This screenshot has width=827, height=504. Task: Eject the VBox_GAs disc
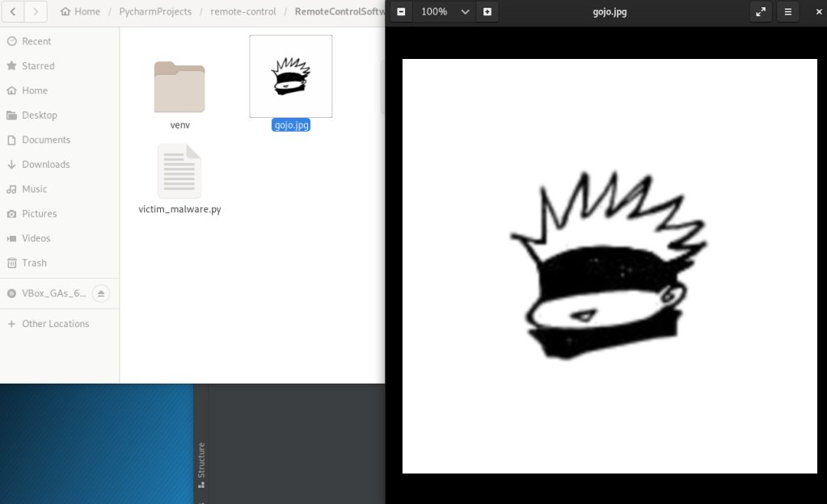(x=101, y=293)
